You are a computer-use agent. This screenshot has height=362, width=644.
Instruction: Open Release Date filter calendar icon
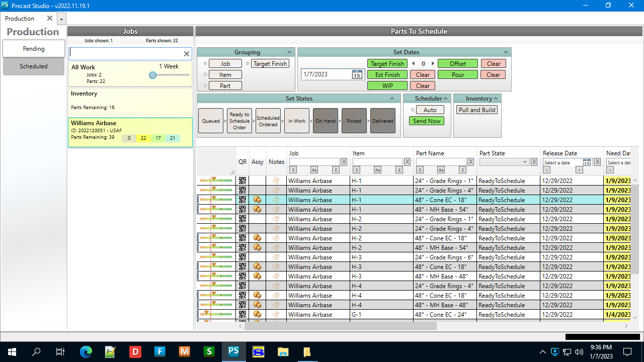(587, 162)
